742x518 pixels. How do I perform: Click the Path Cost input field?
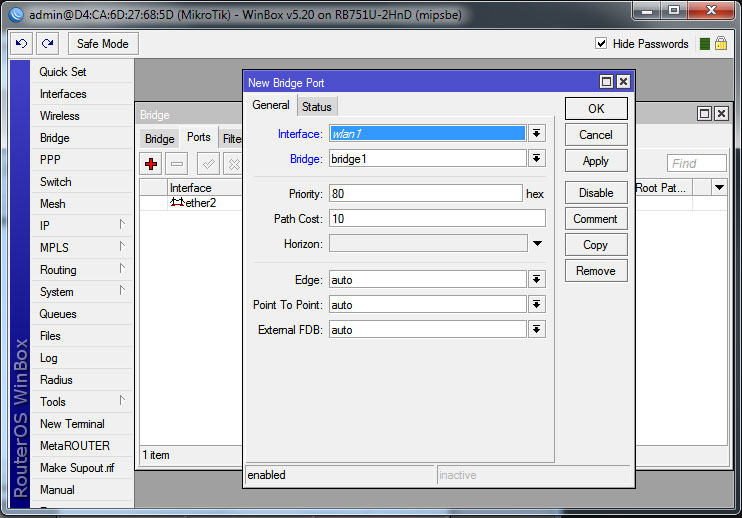437,218
